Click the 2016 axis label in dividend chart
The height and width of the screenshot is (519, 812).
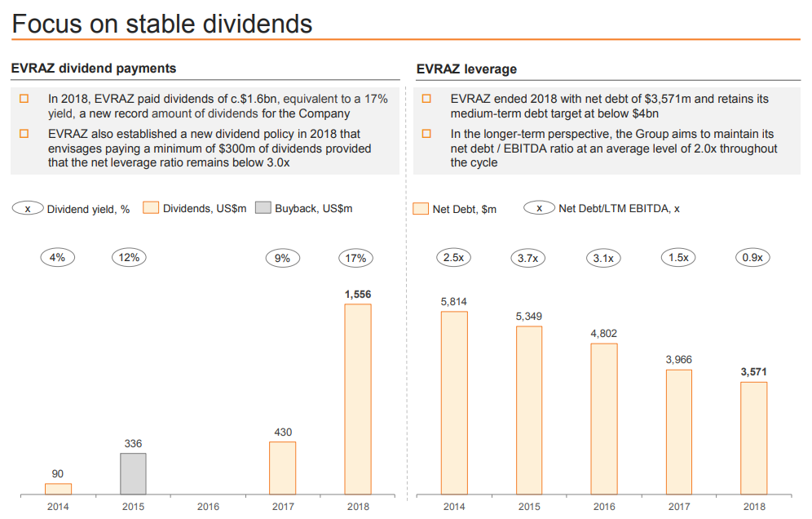pos(208,507)
